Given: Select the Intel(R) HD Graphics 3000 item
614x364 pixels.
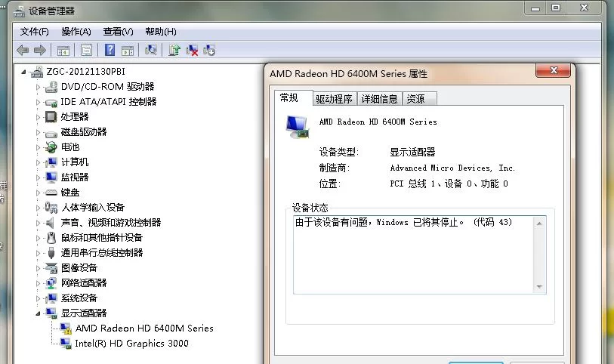Looking at the screenshot, I should point(131,344).
